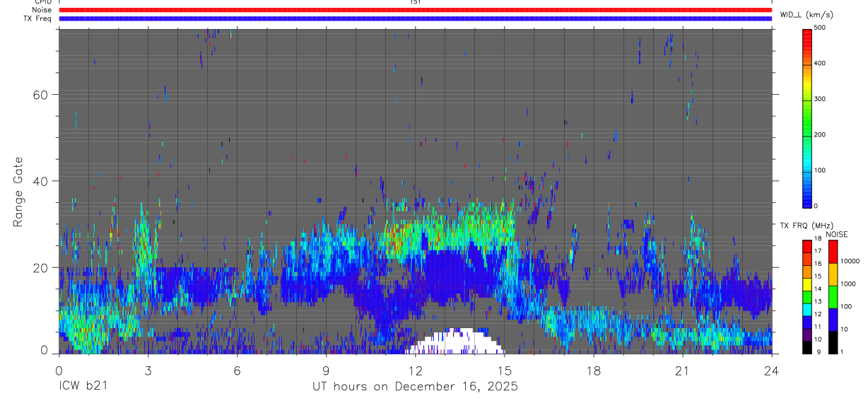Select the red 10000 noise legend segment
This screenshot has height=401, width=868.
pyautogui.click(x=833, y=252)
